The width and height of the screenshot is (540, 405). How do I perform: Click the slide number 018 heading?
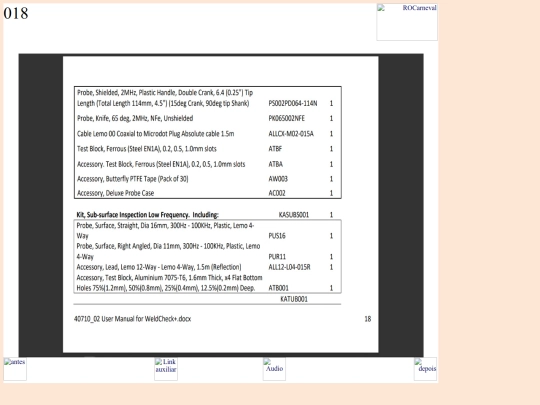[16, 13]
